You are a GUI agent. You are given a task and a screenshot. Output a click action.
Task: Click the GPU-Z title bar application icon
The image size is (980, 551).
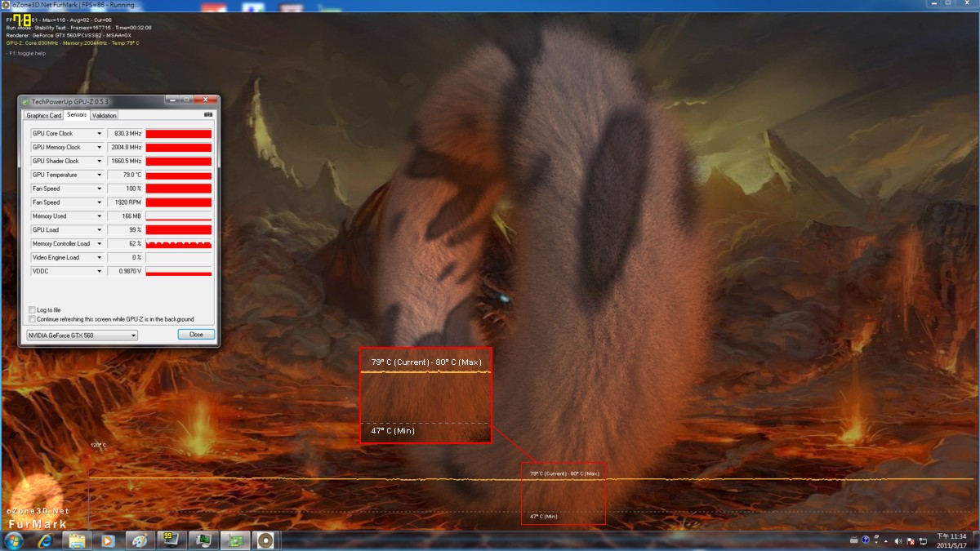(25, 101)
